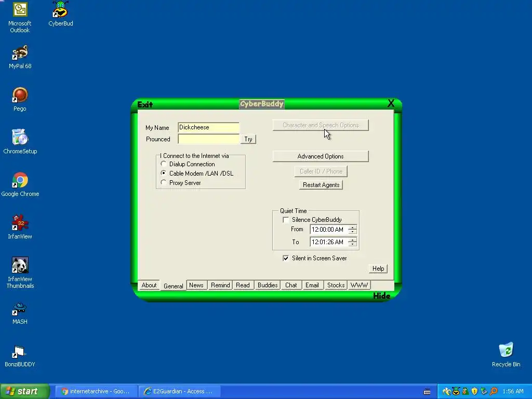Click the Help button

(x=378, y=269)
